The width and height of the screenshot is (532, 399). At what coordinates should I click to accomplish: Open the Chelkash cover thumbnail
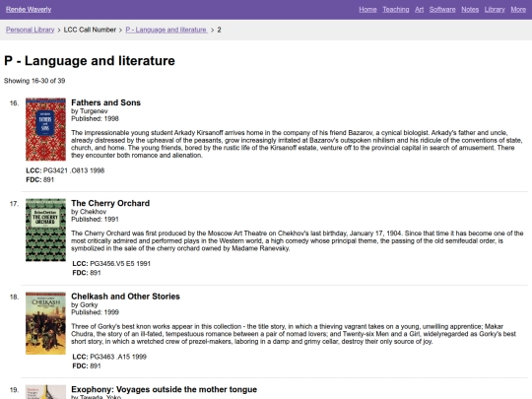coord(45,323)
